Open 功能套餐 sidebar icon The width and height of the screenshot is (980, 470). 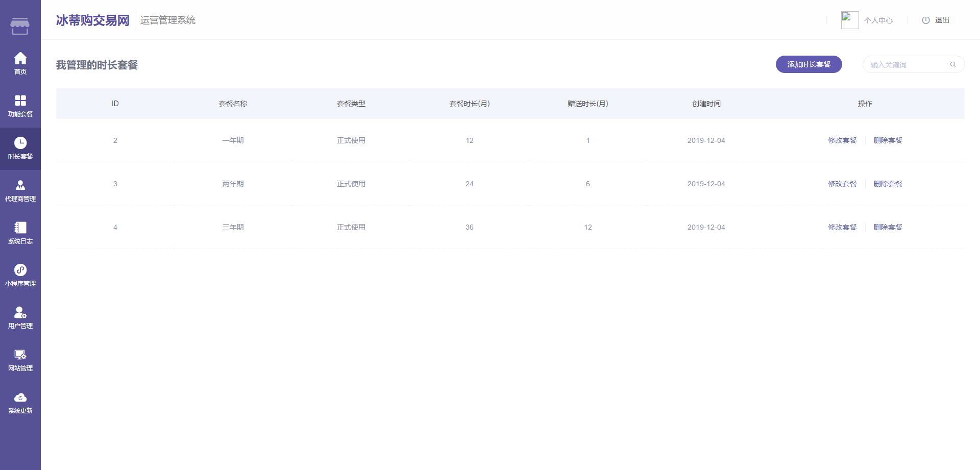point(20,101)
